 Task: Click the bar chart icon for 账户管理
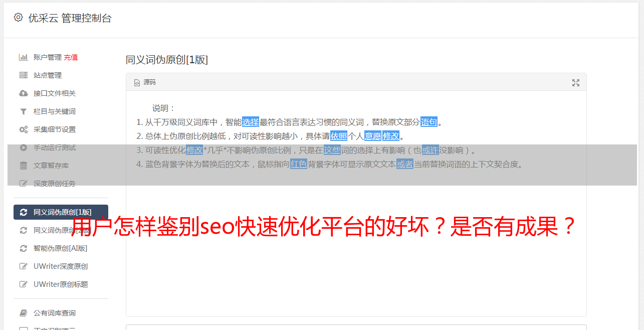point(23,57)
